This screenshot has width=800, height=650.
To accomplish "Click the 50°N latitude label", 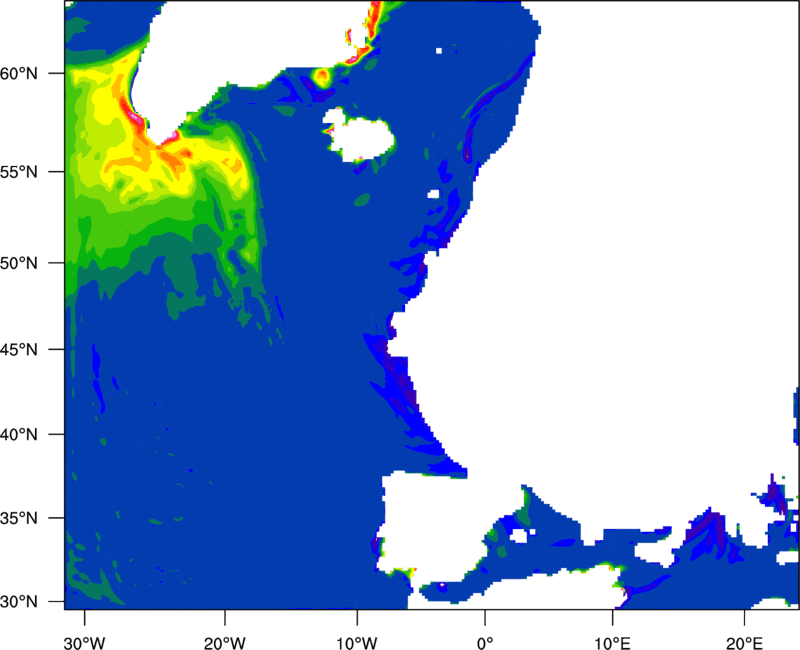I will click(x=19, y=263).
